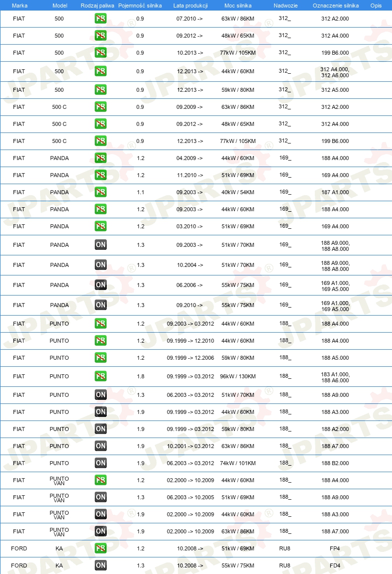Click the Ford KA engine code FD4

tap(334, 565)
